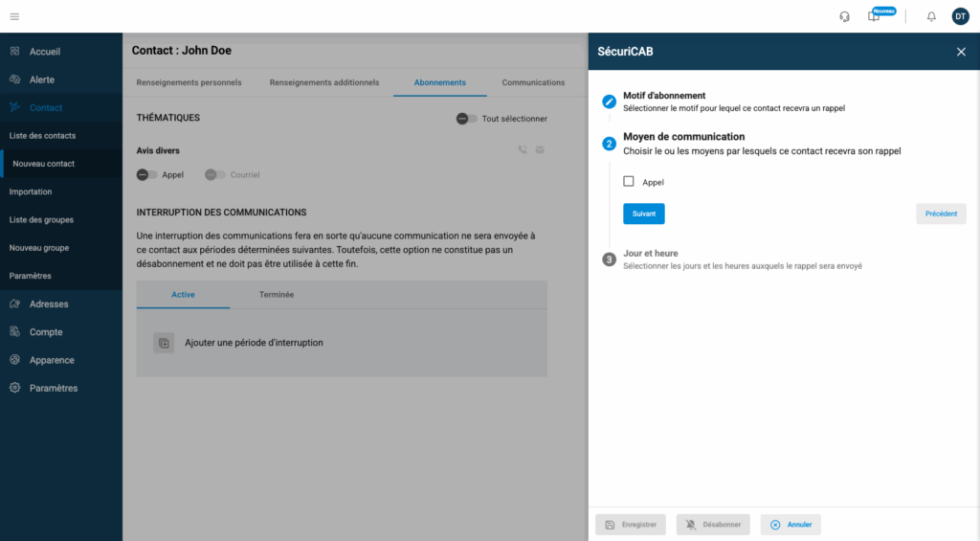Open the notifications bell
This screenshot has height=541, width=980.
[931, 16]
